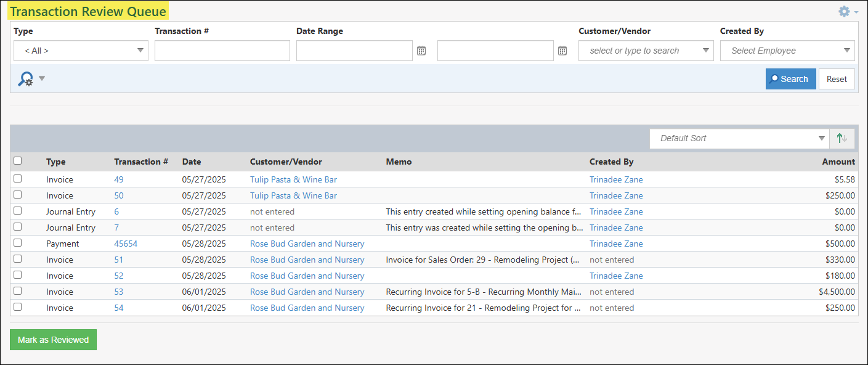Click the $330.00 amount cell
868x365 pixels.
[x=840, y=260]
